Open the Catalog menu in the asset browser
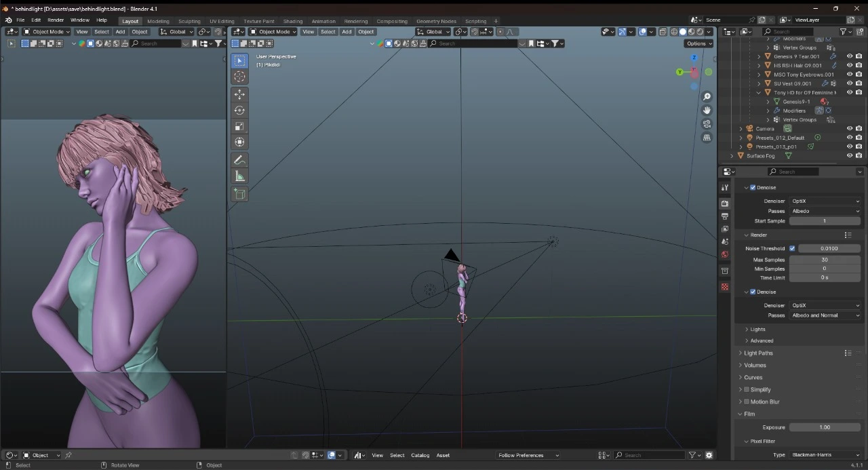 click(x=420, y=455)
